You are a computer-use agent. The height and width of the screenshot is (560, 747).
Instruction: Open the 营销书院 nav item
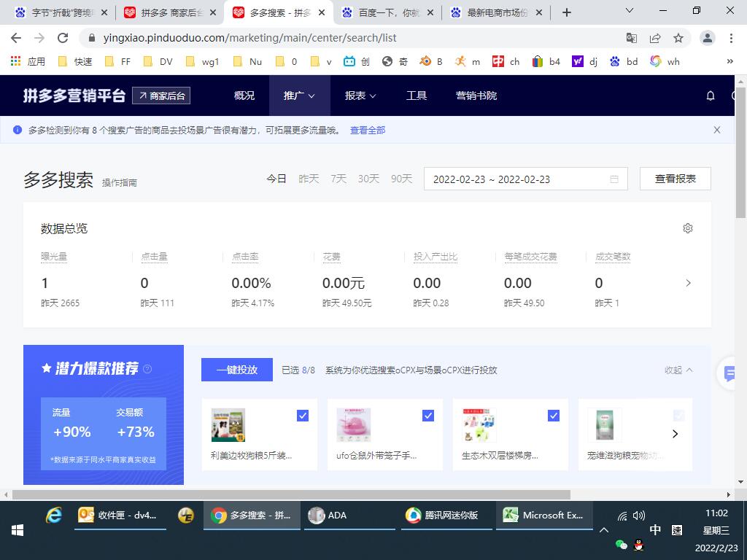click(476, 96)
